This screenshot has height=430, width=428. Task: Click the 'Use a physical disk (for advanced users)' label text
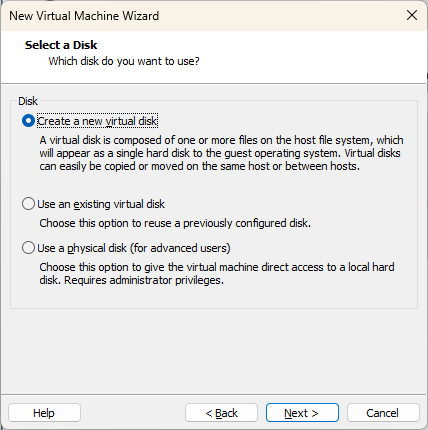click(x=134, y=248)
